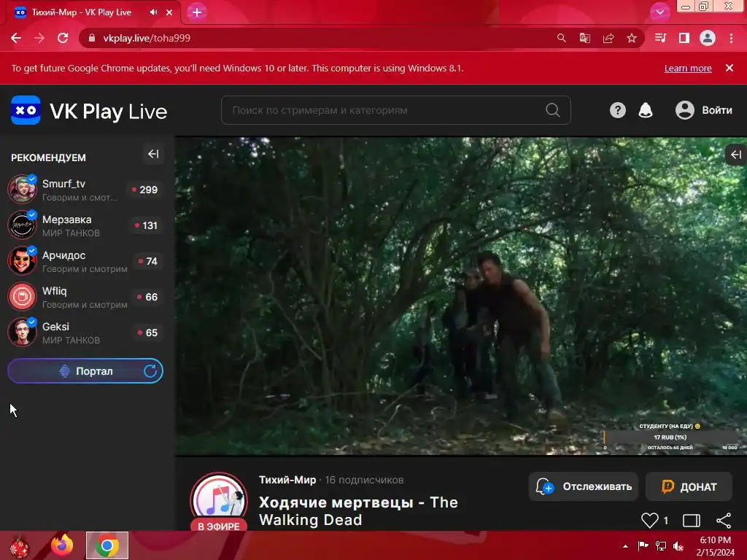Open the Geksi channel
This screenshot has width=747, height=560.
pos(86,332)
